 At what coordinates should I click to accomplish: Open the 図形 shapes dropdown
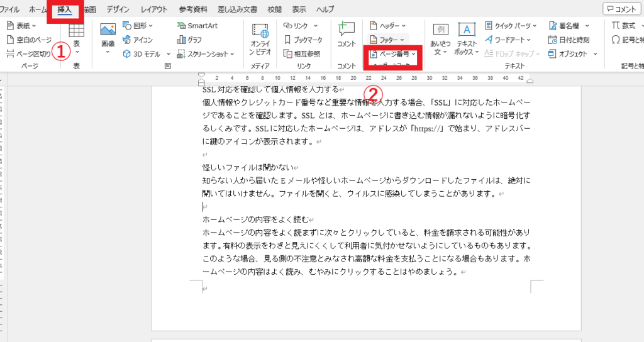(138, 25)
